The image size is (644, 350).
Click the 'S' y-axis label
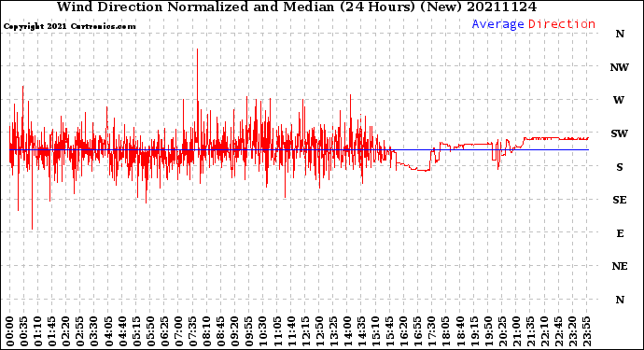point(620,167)
